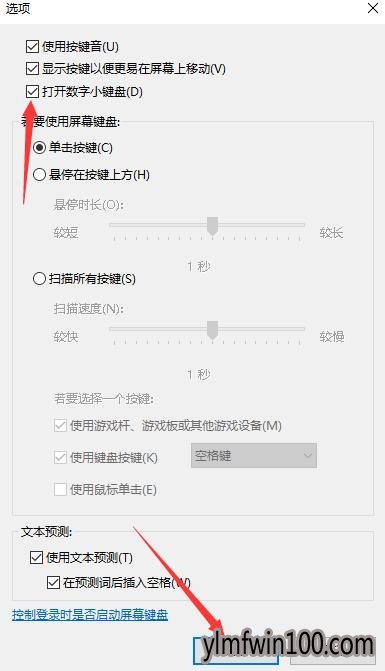Image resolution: width=385 pixels, height=671 pixels.
Task: Toggle 在预测词后插入空格 checkbox
Action: click(x=53, y=582)
